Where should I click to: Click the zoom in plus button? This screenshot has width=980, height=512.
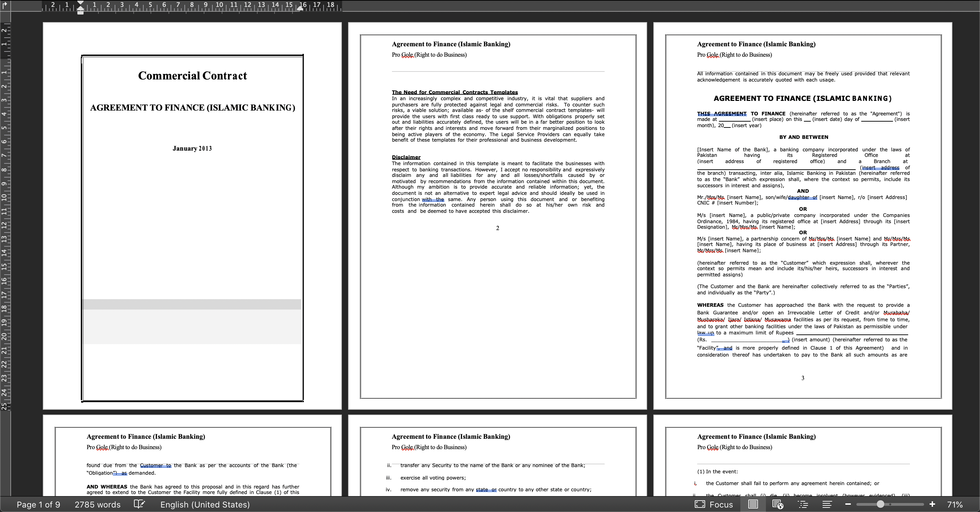[x=932, y=504]
